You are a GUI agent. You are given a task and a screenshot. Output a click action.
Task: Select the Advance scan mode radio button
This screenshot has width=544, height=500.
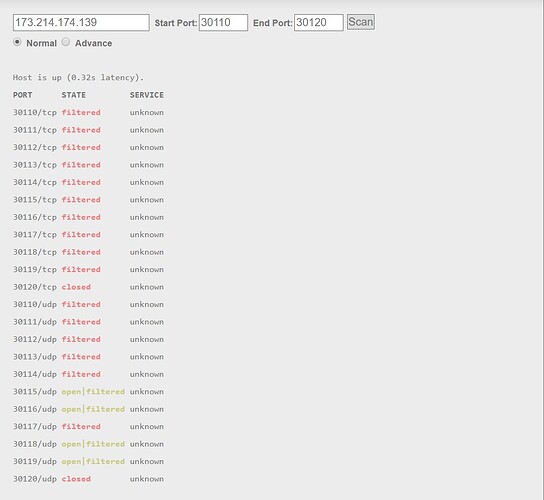coord(66,42)
